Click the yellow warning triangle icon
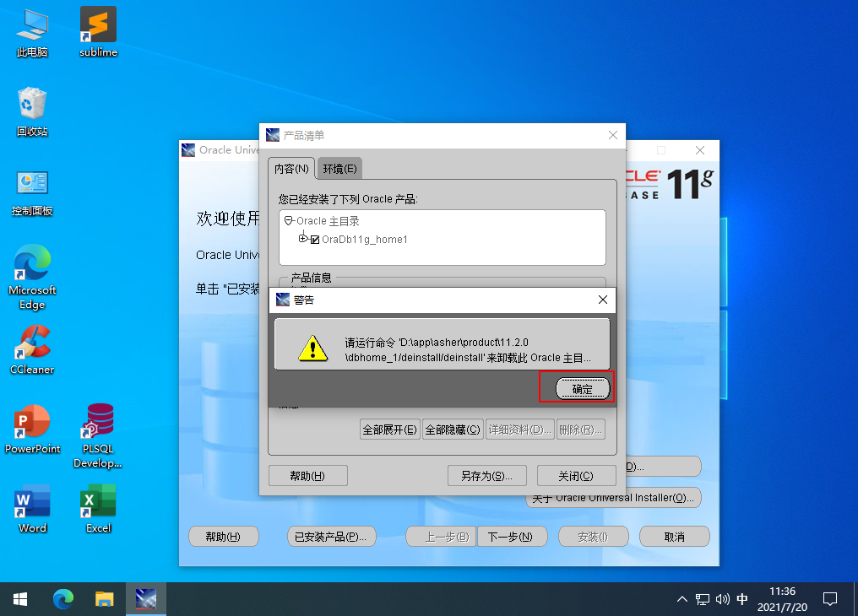The image size is (858, 616). (313, 349)
